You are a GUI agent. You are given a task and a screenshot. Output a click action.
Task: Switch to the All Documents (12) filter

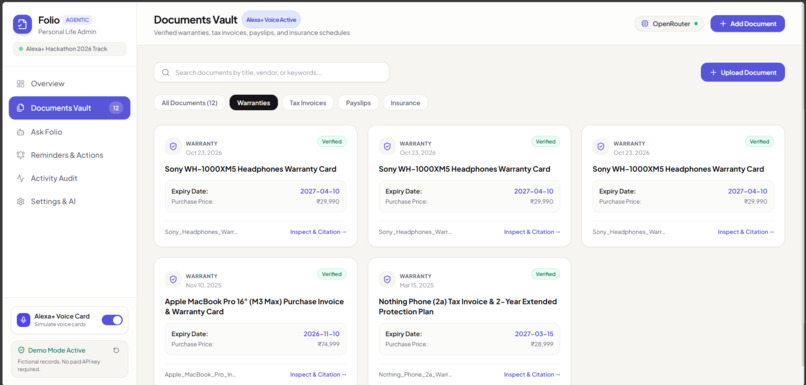(x=190, y=103)
